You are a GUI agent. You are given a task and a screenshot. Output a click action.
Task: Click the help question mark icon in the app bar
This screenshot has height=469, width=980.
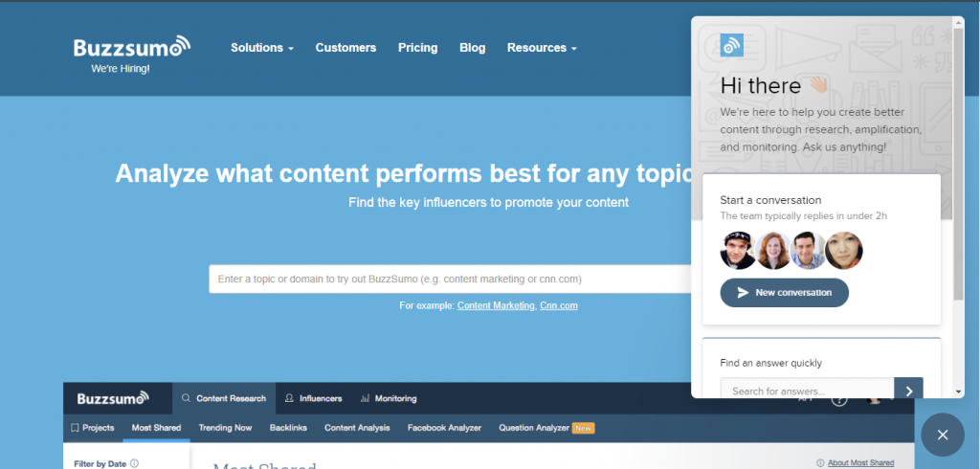[839, 399]
